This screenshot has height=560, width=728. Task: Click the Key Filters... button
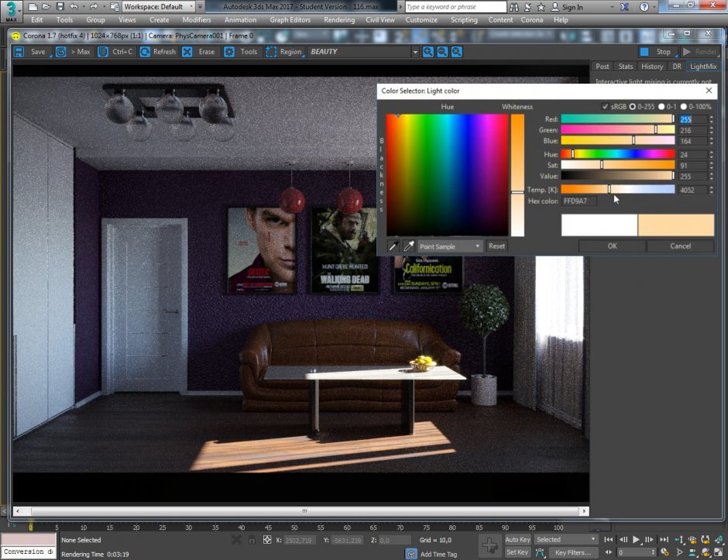[573, 552]
